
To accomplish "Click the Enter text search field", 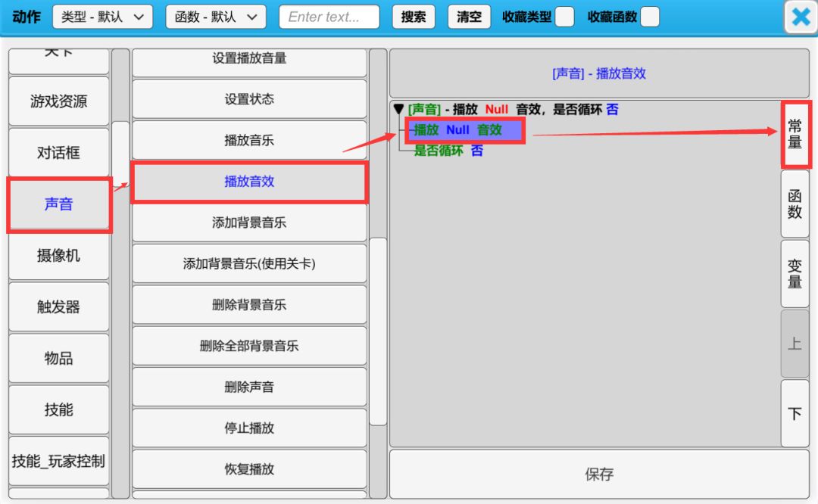I will click(x=329, y=17).
